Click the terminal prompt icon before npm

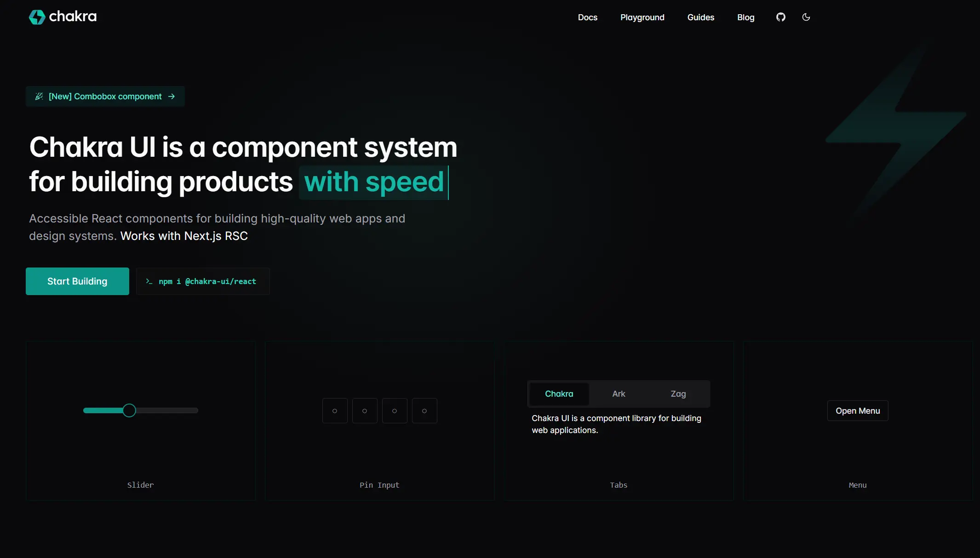[149, 281]
